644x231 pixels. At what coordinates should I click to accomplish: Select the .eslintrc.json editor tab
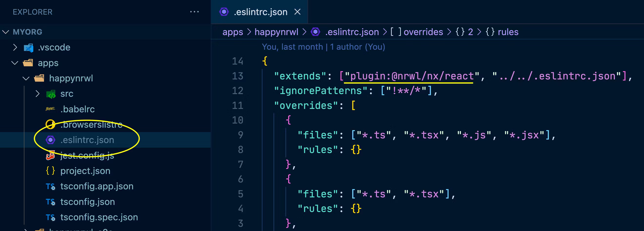tap(260, 12)
